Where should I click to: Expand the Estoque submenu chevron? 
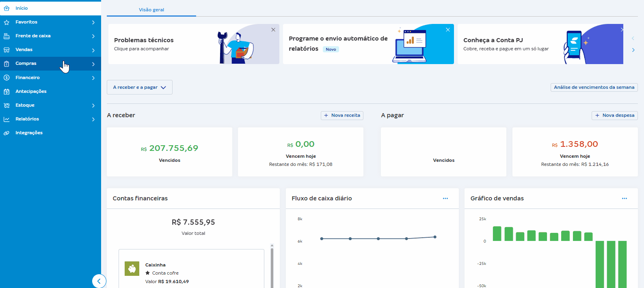[x=93, y=105]
